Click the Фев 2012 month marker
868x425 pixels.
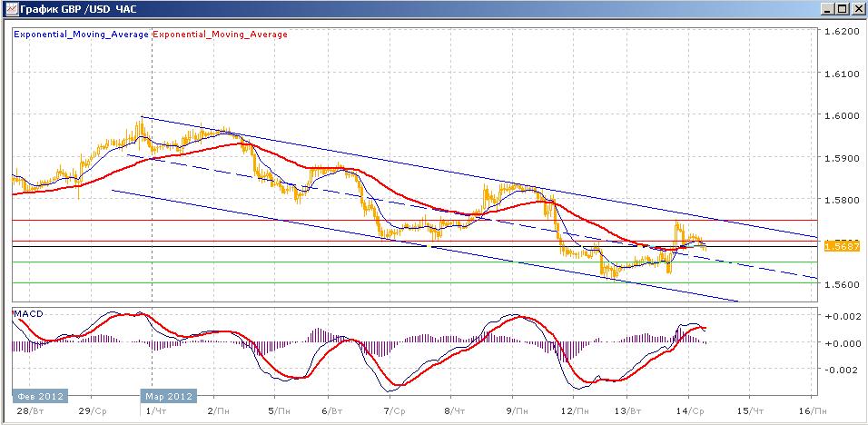point(39,396)
